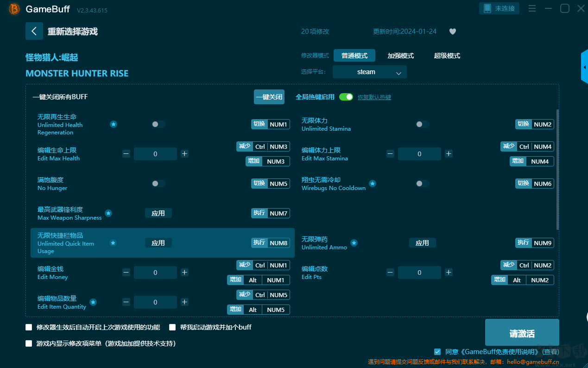This screenshot has height=368, width=588.
Task: Toggle Unlimited Health Regeneration switch
Action: pos(158,124)
